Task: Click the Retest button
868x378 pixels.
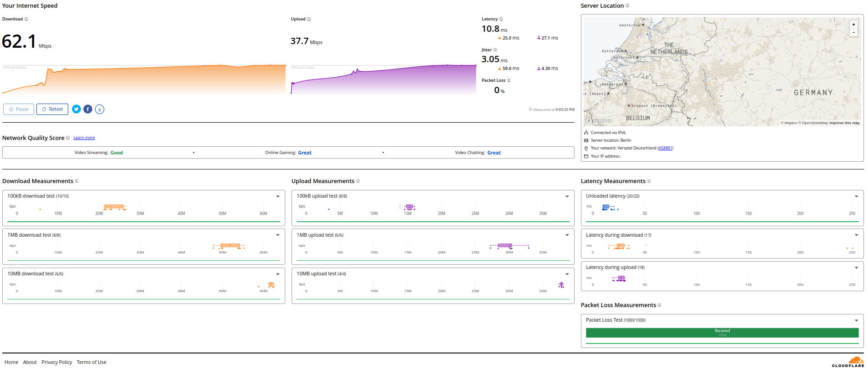Action: click(x=52, y=109)
